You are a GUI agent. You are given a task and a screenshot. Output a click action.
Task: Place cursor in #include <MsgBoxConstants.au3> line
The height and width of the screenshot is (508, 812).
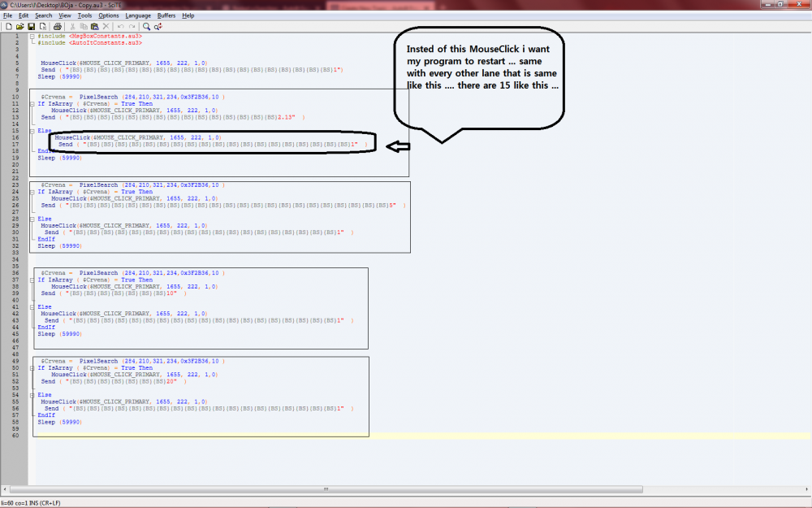point(89,37)
